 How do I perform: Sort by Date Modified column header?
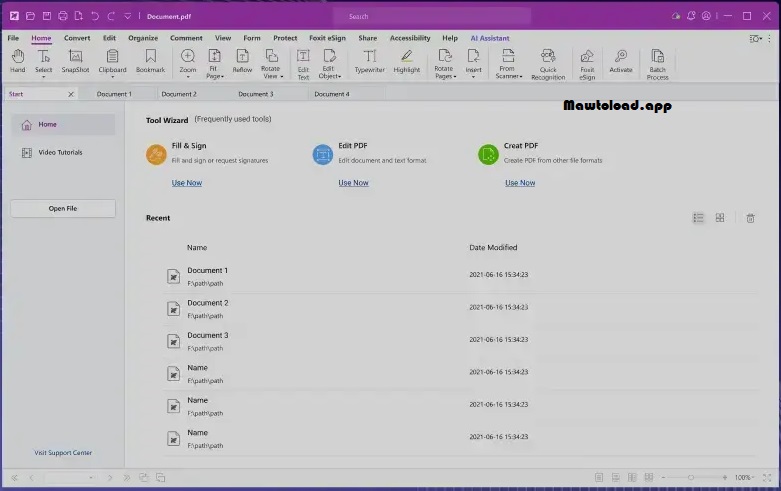(493, 247)
